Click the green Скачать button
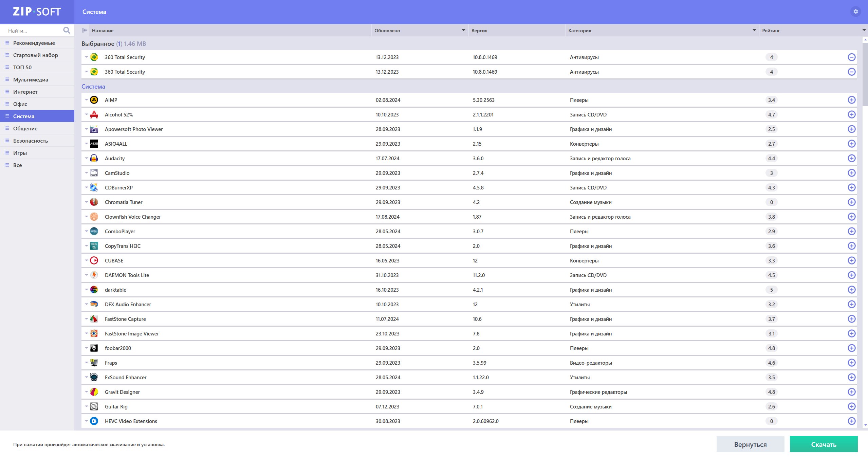The height and width of the screenshot is (457, 868). pos(824,444)
